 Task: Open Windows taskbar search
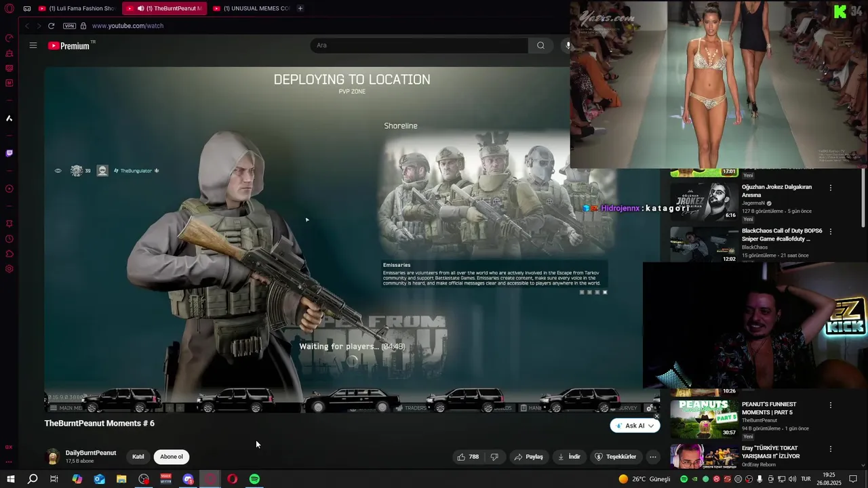click(32, 479)
